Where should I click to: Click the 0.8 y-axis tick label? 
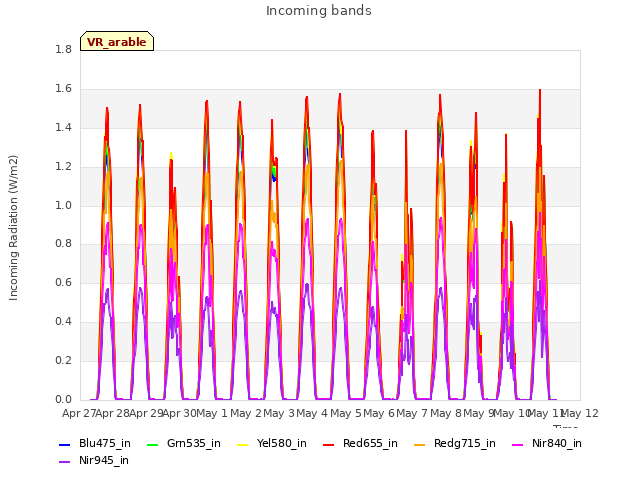pyautogui.click(x=63, y=244)
